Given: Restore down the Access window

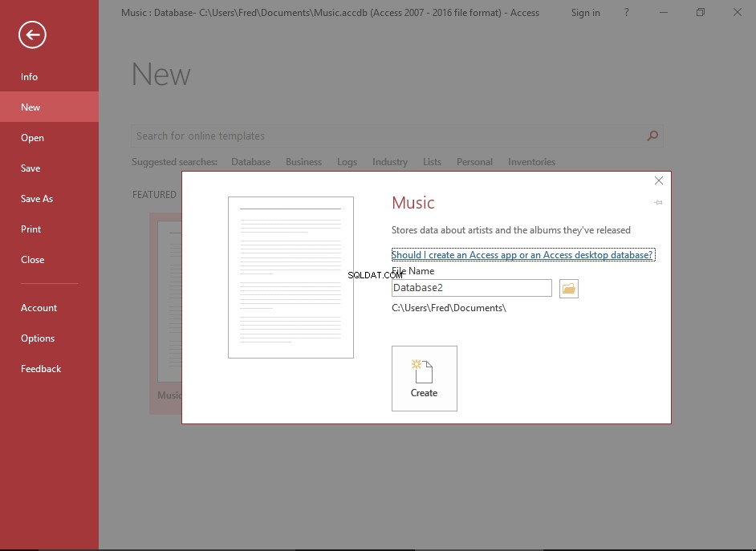Looking at the screenshot, I should coord(701,13).
